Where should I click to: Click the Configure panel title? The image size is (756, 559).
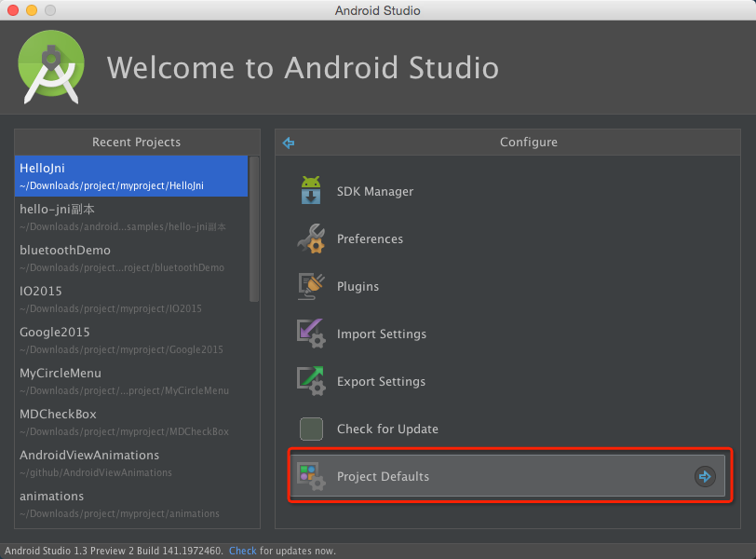529,142
